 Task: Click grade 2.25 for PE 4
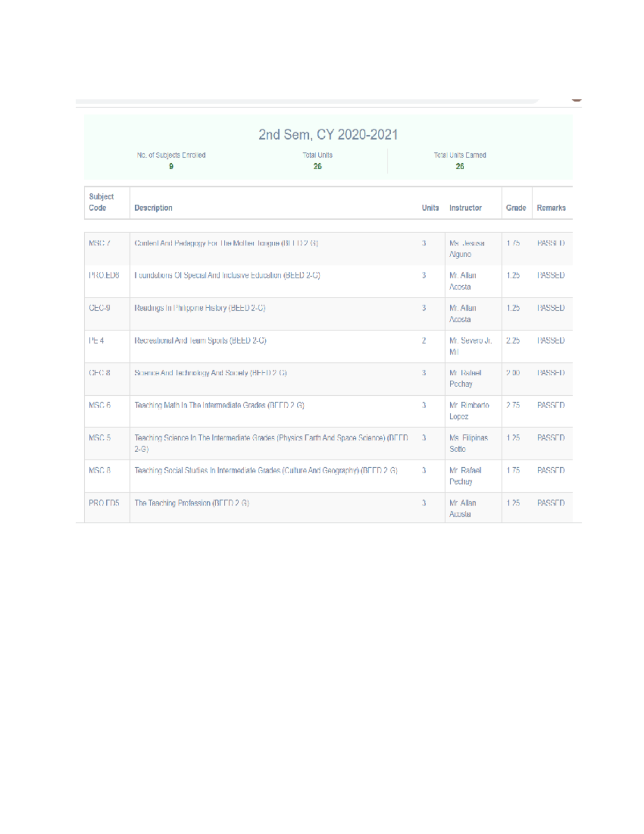pos(514,340)
